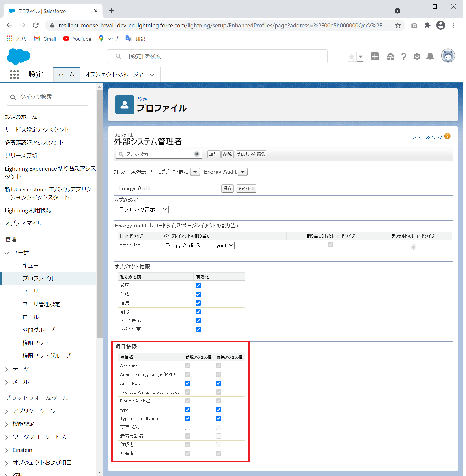Image resolution: width=466 pixels, height=476 pixels.
Task: Check read access for 空室状況
Action: tap(187, 427)
